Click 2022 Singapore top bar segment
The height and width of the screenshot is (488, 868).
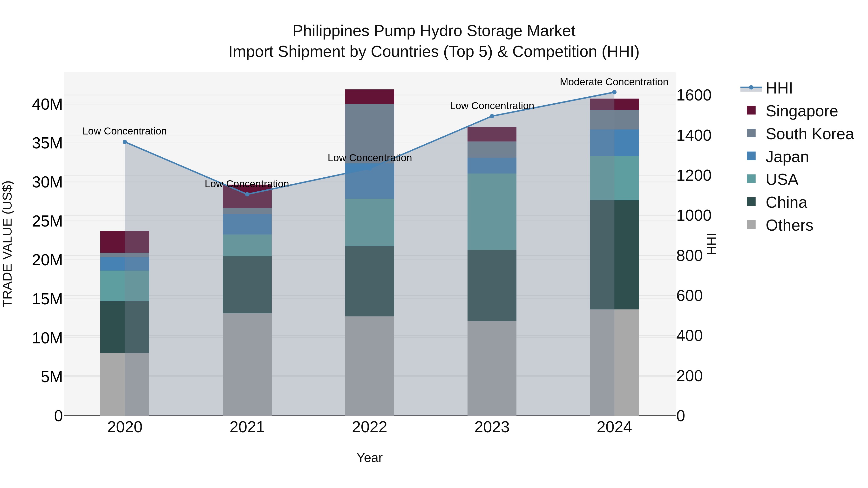pos(370,97)
